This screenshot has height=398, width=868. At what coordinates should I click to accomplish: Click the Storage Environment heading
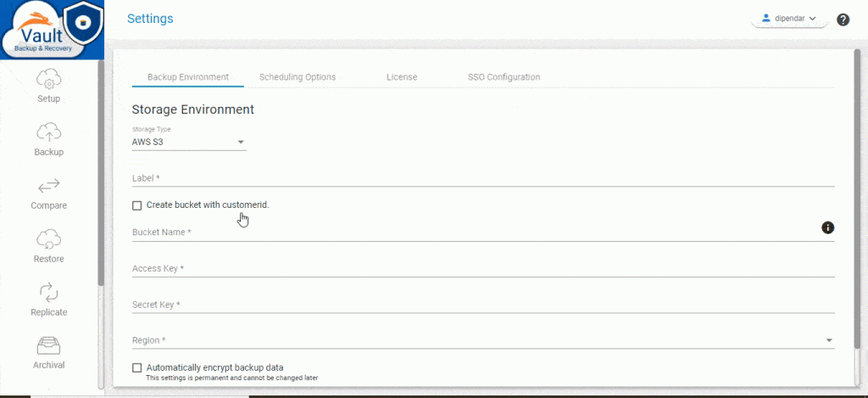192,109
